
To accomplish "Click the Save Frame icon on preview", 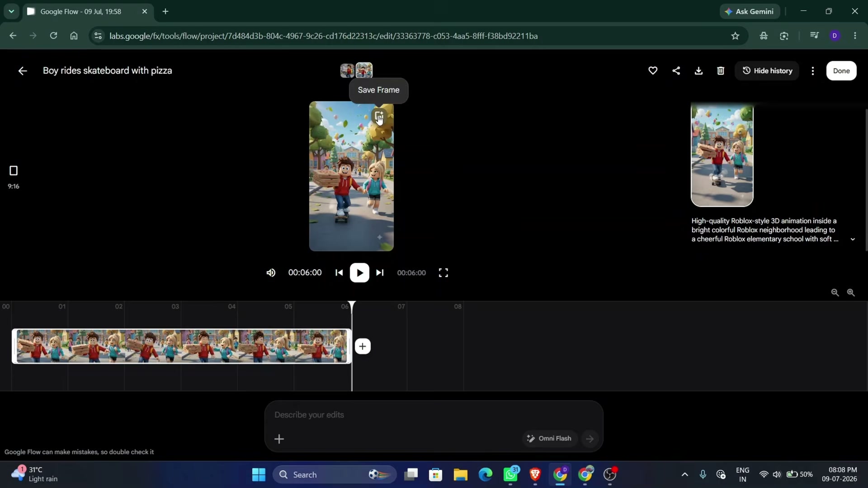I will [379, 115].
